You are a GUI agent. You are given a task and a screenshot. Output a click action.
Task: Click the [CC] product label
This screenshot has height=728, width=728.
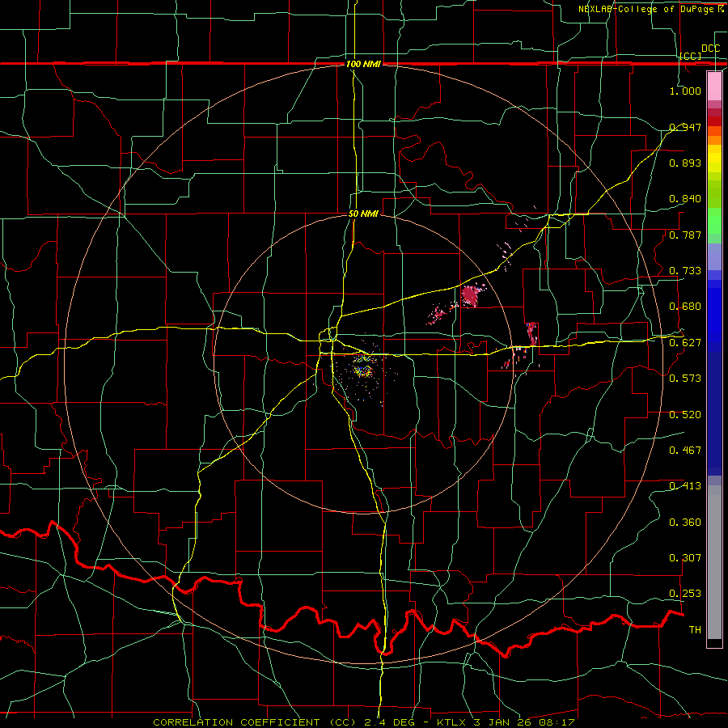pyautogui.click(x=690, y=57)
